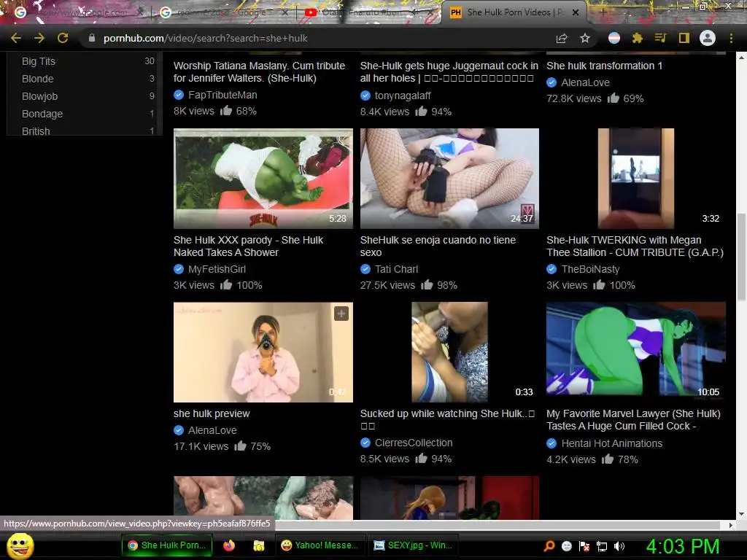Click the browser forward arrow
The width and height of the screenshot is (747, 560).
click(x=39, y=38)
